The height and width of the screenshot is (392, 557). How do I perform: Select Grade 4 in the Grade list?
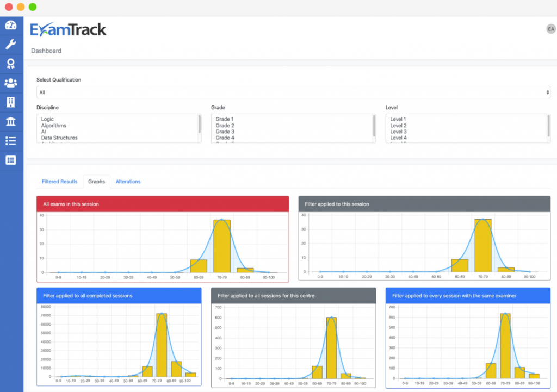click(x=225, y=138)
